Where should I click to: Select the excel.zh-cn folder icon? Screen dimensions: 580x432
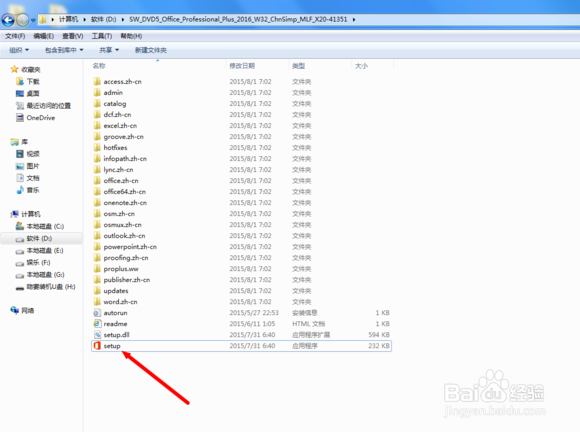(97, 125)
